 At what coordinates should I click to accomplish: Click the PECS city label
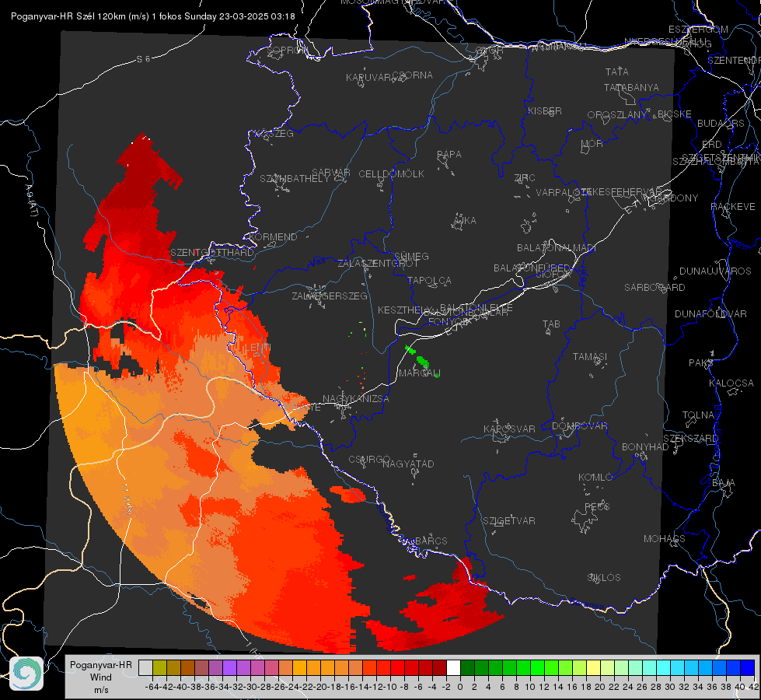[x=596, y=506]
